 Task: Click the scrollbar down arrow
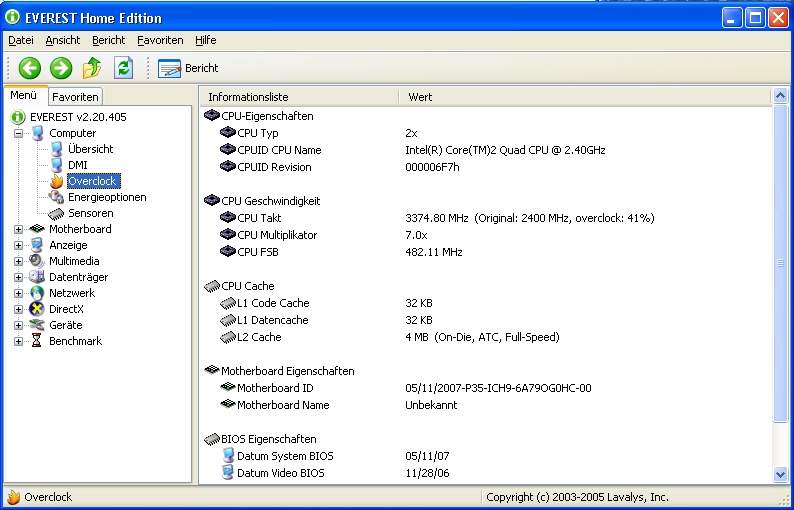tap(780, 475)
